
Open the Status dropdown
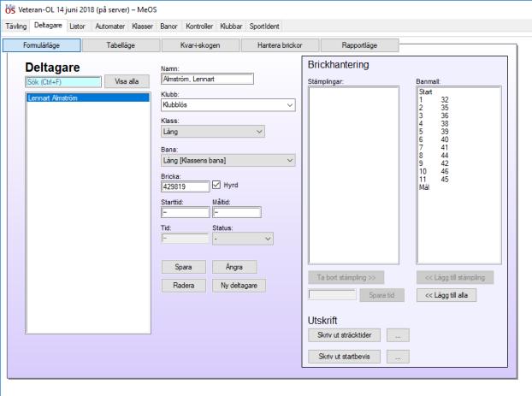tap(243, 239)
